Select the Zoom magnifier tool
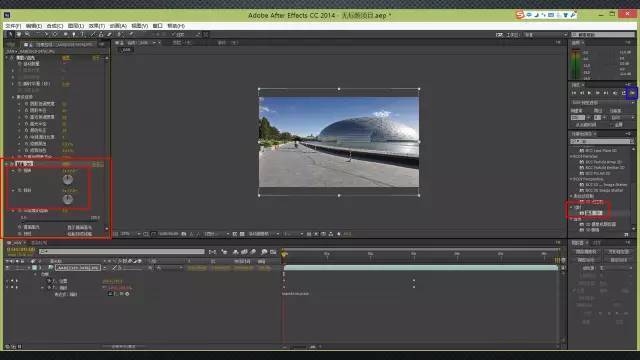Image resolution: width=640 pixels, height=360 pixels. point(27,35)
